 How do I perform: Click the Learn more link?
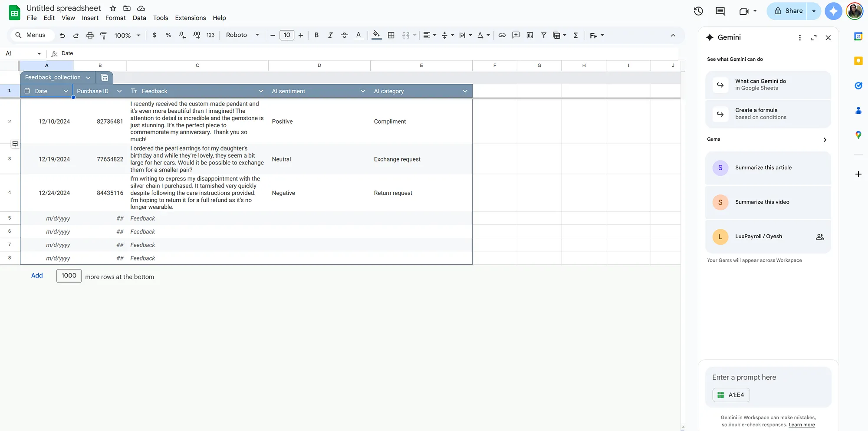click(x=802, y=424)
